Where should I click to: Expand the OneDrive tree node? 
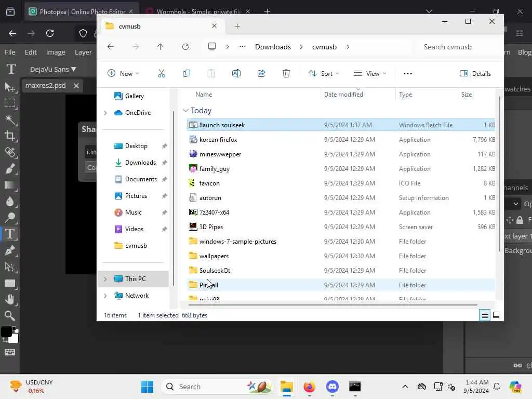click(105, 113)
